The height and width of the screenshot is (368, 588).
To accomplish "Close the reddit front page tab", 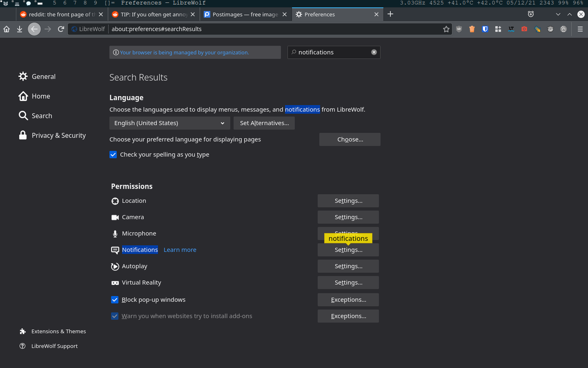I will (101, 14).
